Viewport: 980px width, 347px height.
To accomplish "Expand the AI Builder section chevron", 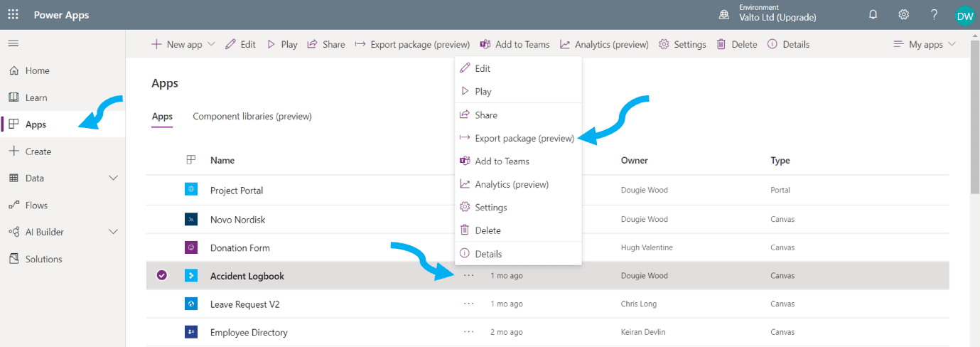I will (113, 233).
